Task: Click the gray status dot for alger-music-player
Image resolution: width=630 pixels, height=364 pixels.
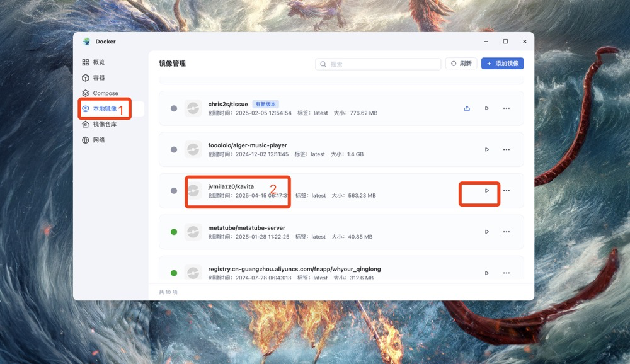Action: (x=174, y=149)
